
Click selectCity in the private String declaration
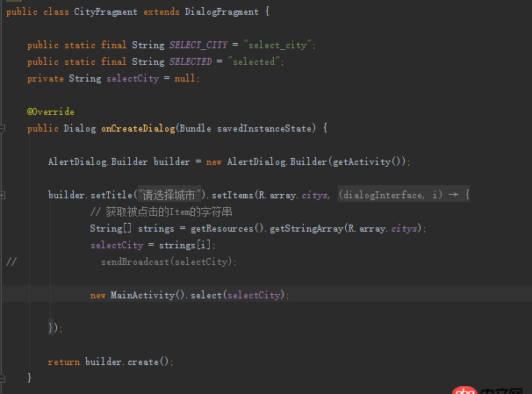pyautogui.click(x=133, y=79)
